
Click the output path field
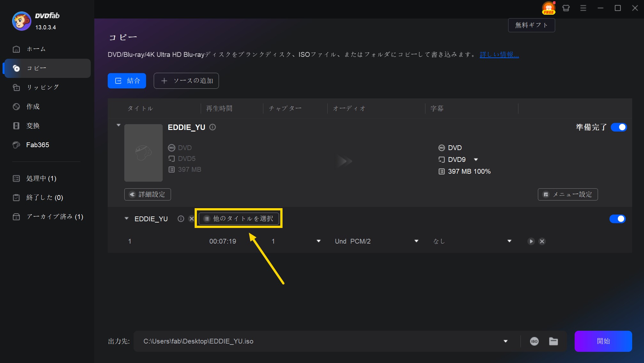(323, 341)
